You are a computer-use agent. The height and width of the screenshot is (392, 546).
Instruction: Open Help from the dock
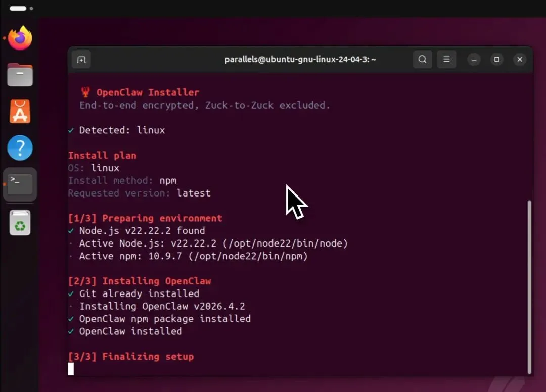20,148
